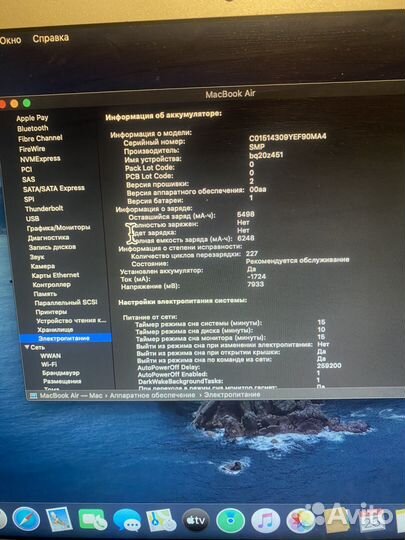Select Bluetooth in the sidebar
The width and height of the screenshot is (405, 540).
pos(33,128)
